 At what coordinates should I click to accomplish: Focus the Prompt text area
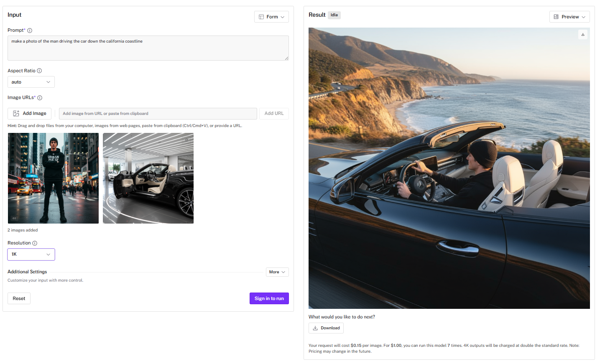148,48
